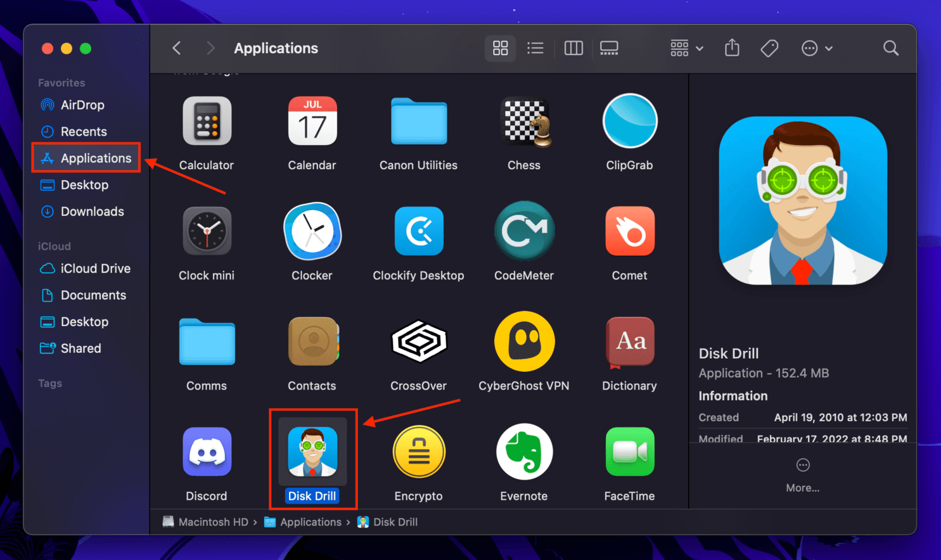Switch to icon grid view
Screen dimensions: 941x560
click(500, 48)
